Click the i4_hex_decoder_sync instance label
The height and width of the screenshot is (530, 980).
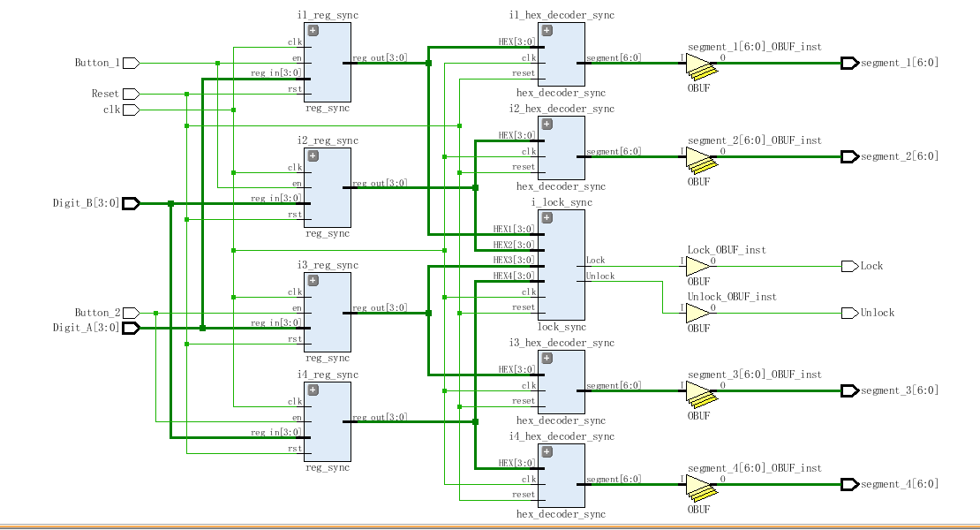pos(562,437)
